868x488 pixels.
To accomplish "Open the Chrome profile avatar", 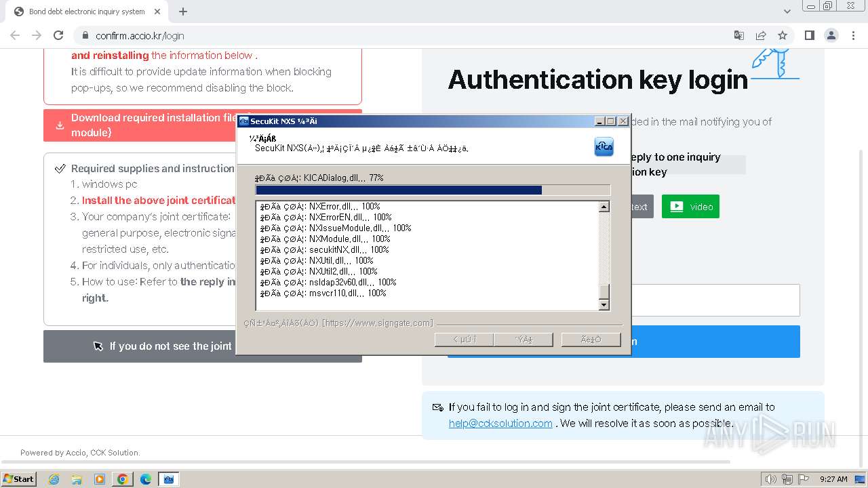I will (831, 35).
